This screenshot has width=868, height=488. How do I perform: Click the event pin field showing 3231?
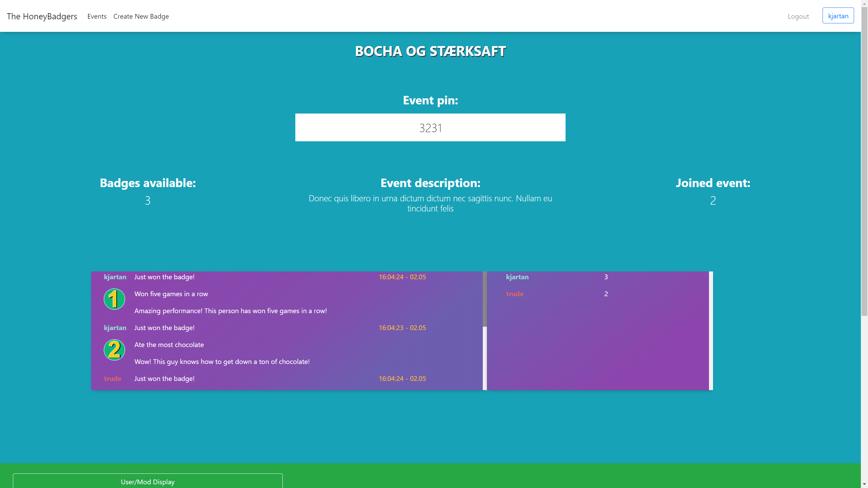pos(430,128)
